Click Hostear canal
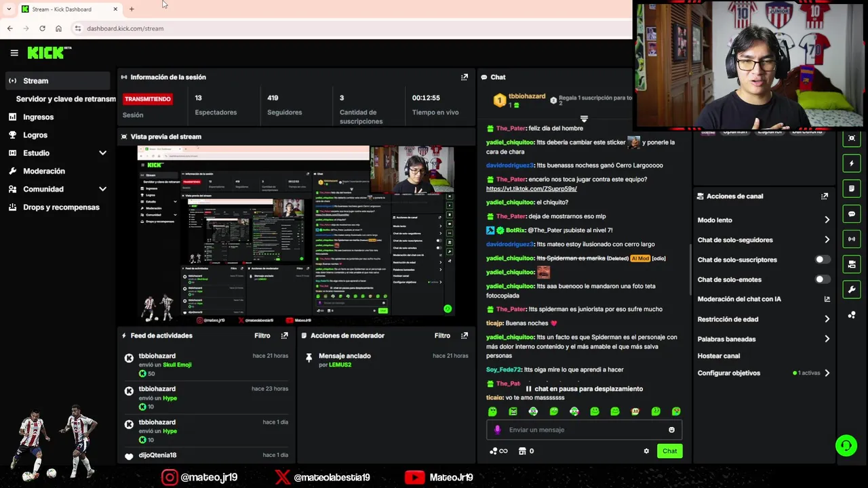This screenshot has height=488, width=868. (718, 356)
